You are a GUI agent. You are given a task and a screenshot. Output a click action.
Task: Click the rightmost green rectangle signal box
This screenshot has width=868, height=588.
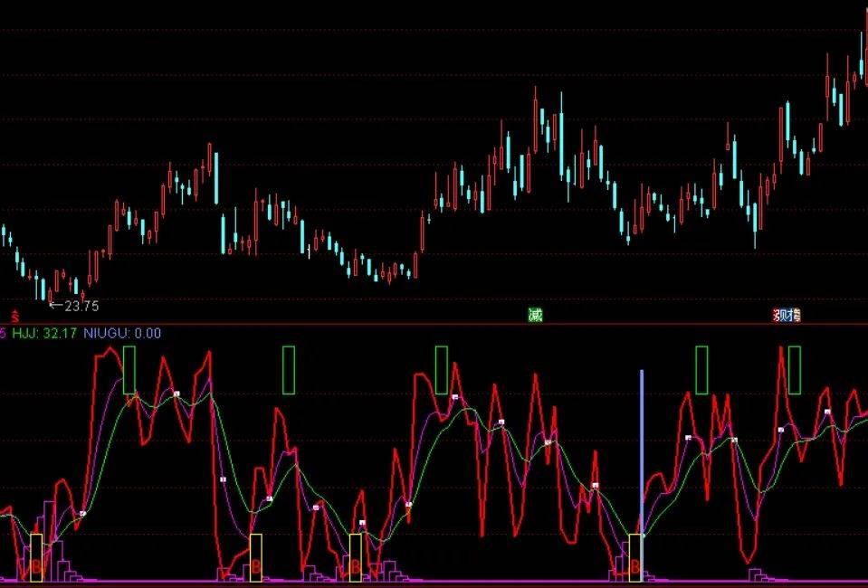pos(795,370)
